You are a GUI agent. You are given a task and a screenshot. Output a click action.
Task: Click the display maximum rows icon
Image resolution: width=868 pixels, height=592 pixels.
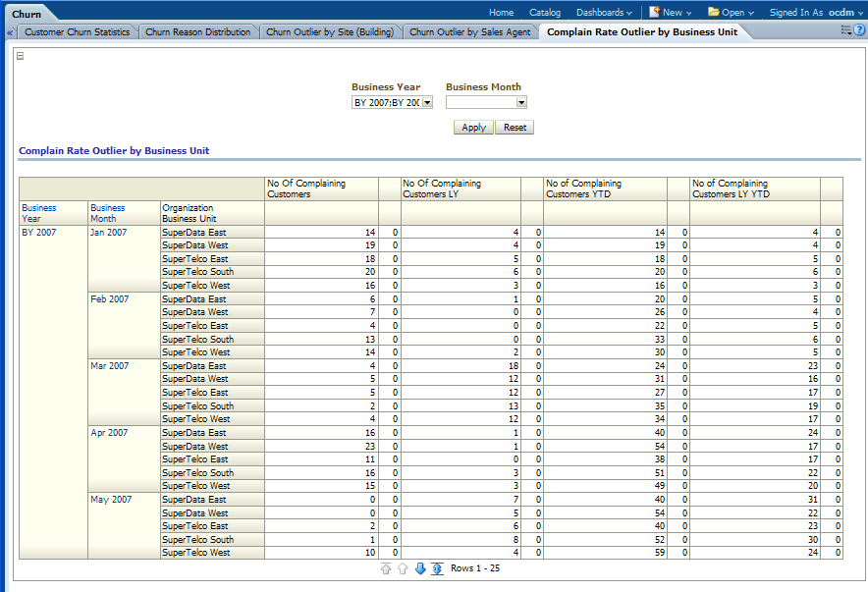[436, 569]
